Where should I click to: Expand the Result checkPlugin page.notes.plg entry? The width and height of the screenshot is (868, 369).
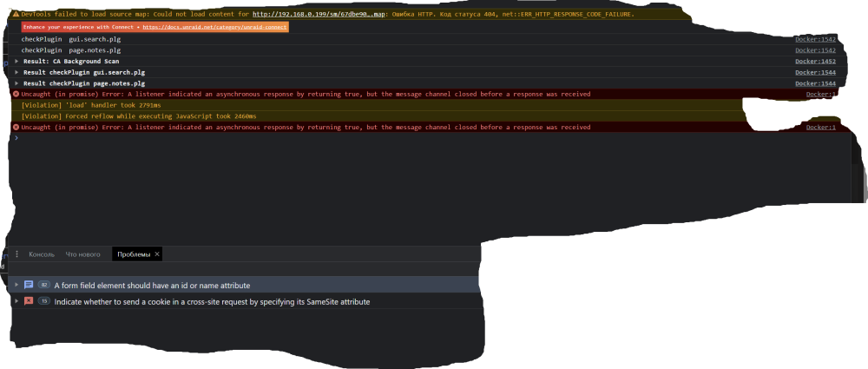click(x=16, y=83)
